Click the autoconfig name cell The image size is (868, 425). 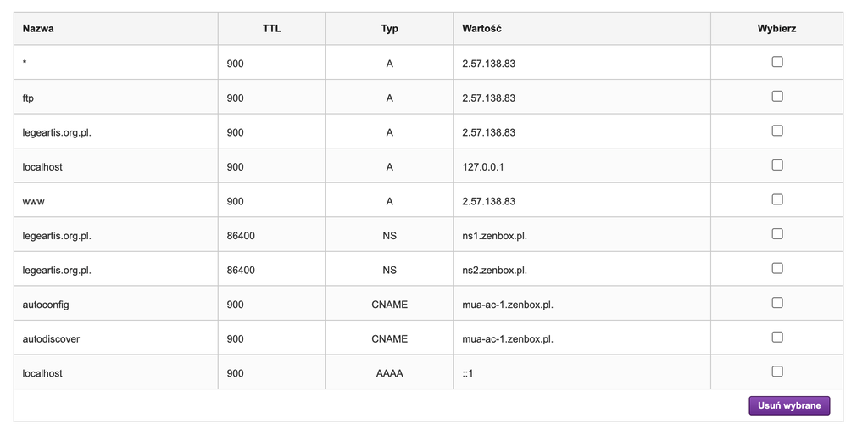pyautogui.click(x=115, y=303)
